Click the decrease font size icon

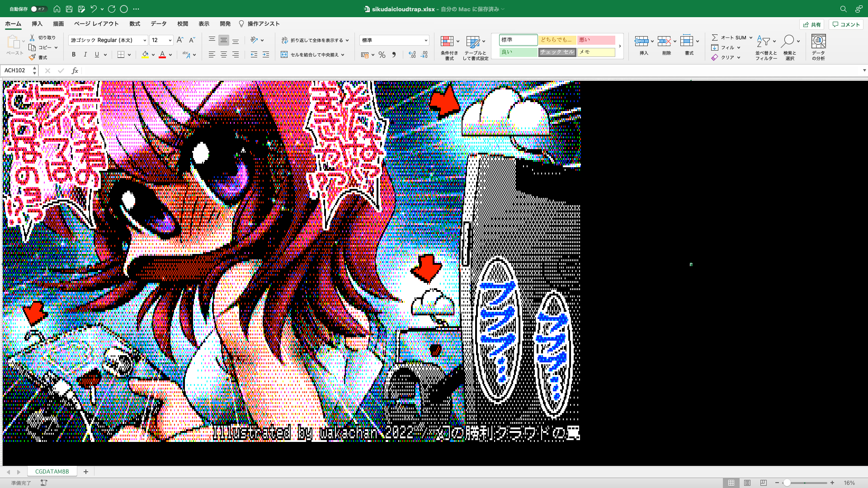tap(192, 40)
